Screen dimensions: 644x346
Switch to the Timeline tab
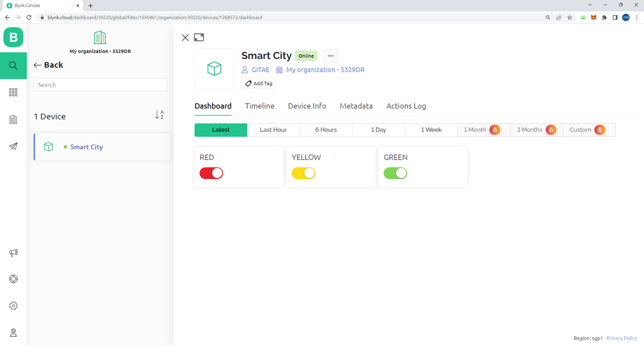tap(260, 106)
